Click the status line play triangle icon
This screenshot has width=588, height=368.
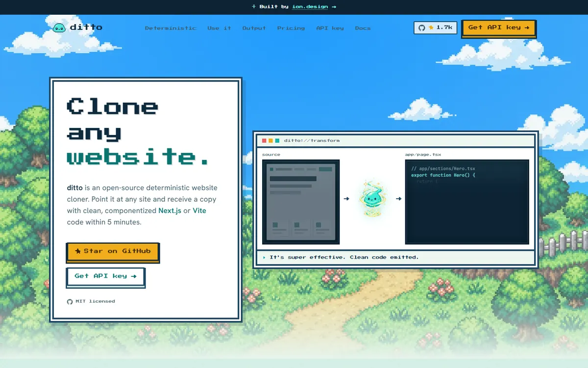pyautogui.click(x=264, y=257)
